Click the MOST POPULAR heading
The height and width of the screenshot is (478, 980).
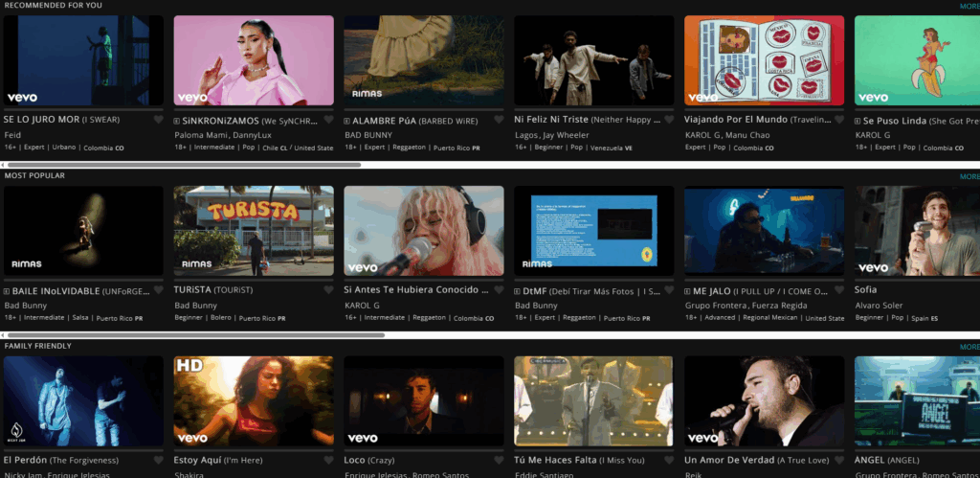34,176
